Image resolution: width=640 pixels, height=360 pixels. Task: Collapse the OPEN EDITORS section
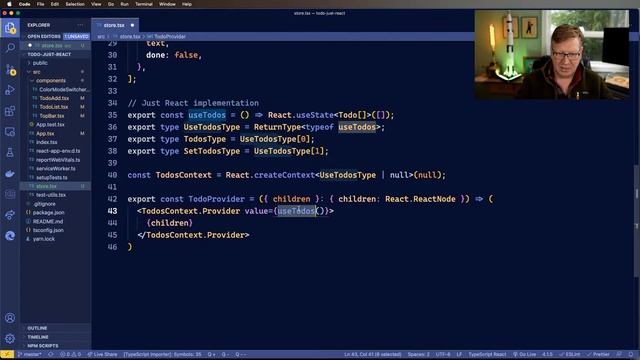coord(44,36)
